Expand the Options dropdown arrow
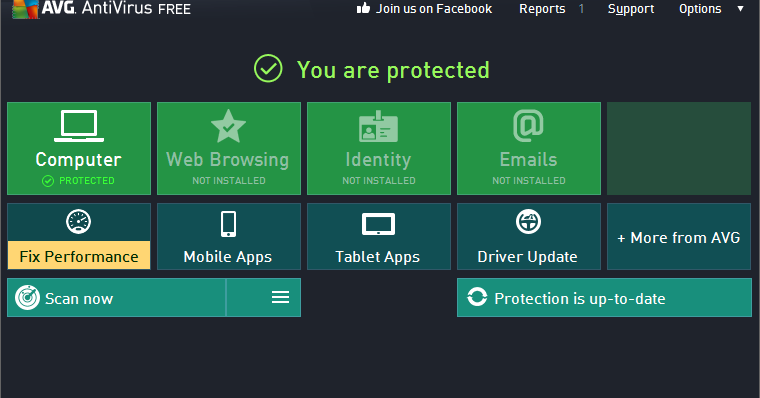760x398 pixels. pos(740,9)
